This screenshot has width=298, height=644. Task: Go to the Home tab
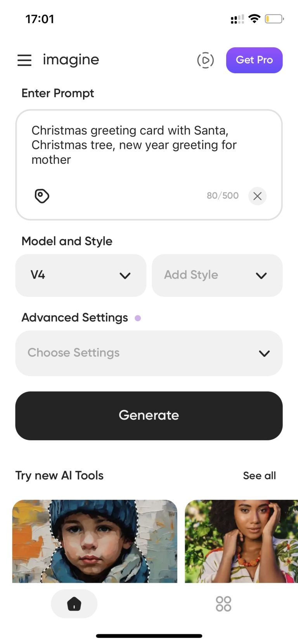74,603
